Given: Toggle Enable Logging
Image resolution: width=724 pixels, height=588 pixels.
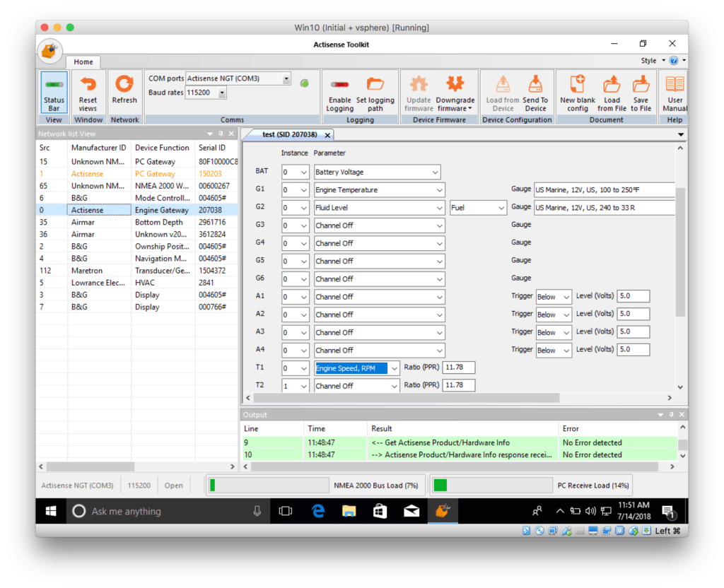Looking at the screenshot, I should point(340,94).
